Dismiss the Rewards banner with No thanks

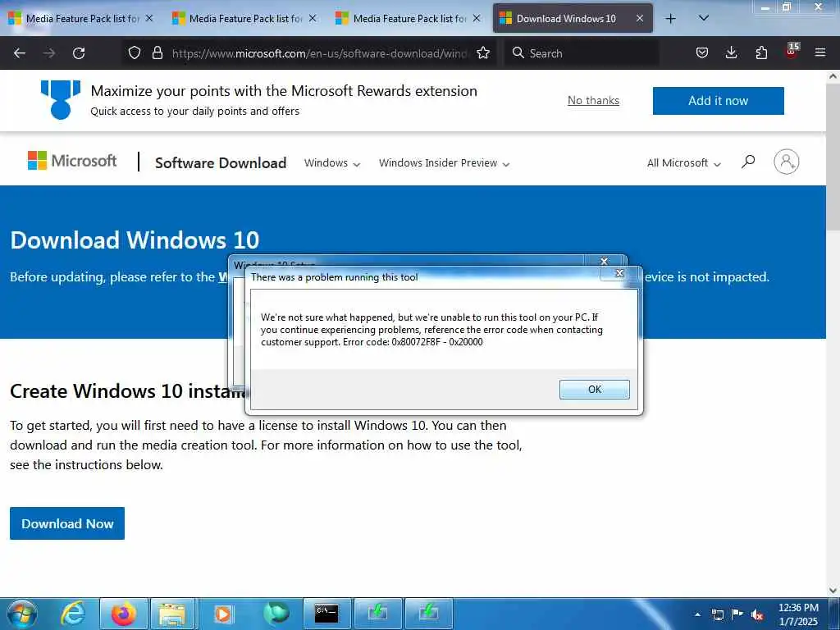click(x=593, y=100)
